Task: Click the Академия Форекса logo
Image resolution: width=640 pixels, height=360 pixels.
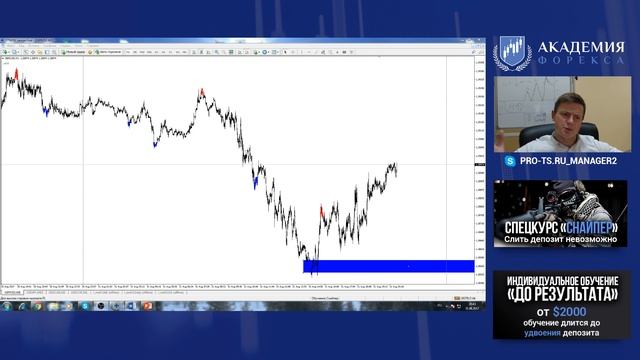Action: pos(559,53)
